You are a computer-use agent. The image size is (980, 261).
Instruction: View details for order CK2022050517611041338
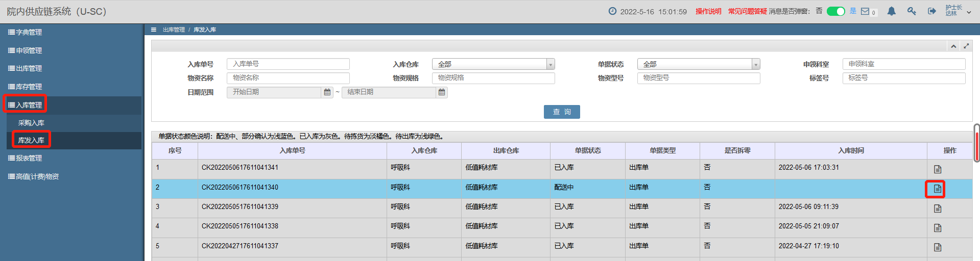(x=938, y=228)
